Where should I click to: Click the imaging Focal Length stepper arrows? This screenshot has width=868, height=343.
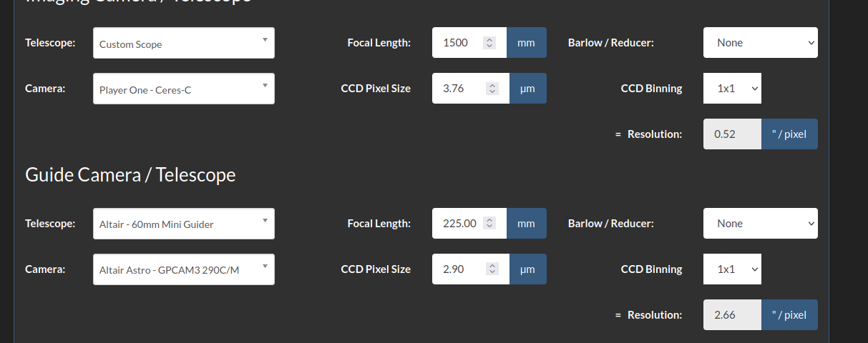[489, 43]
